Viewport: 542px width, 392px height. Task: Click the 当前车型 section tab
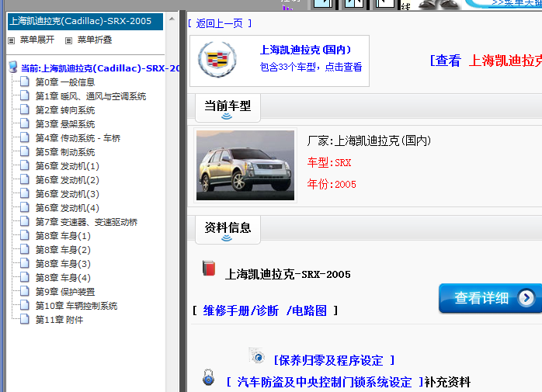pyautogui.click(x=228, y=107)
